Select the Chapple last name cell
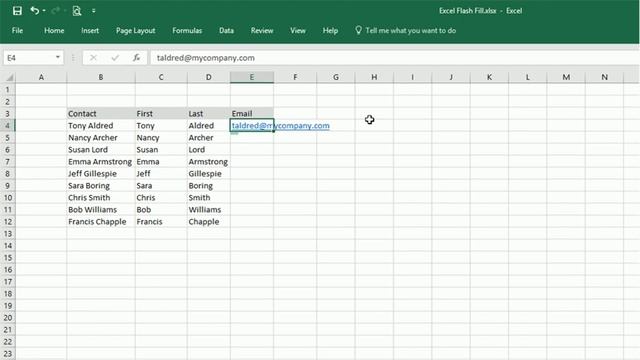640x360 pixels. point(209,222)
